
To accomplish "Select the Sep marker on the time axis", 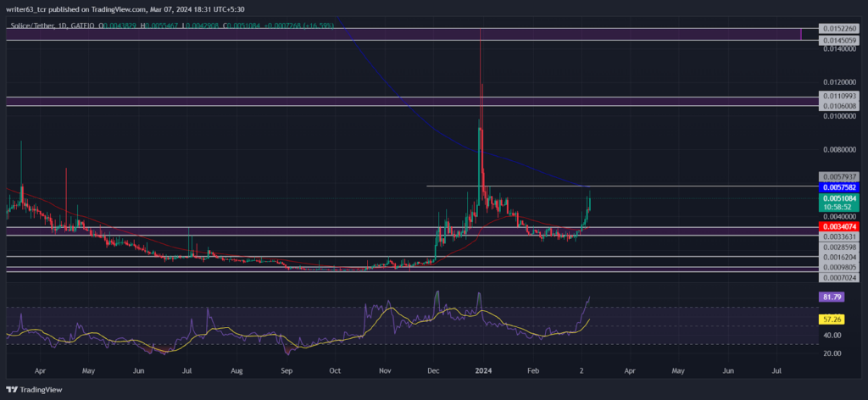I will point(287,369).
